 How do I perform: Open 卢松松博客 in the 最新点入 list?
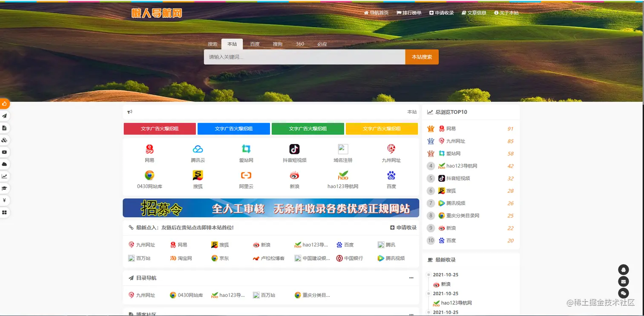click(x=269, y=258)
